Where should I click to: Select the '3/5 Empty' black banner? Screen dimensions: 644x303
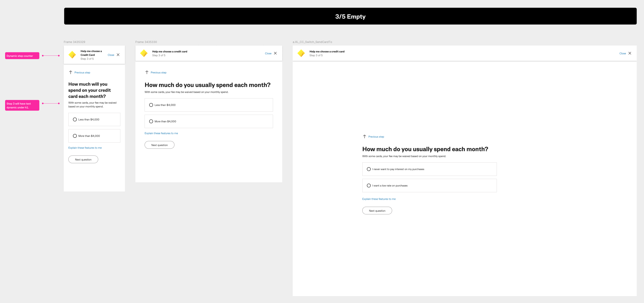tap(350, 16)
